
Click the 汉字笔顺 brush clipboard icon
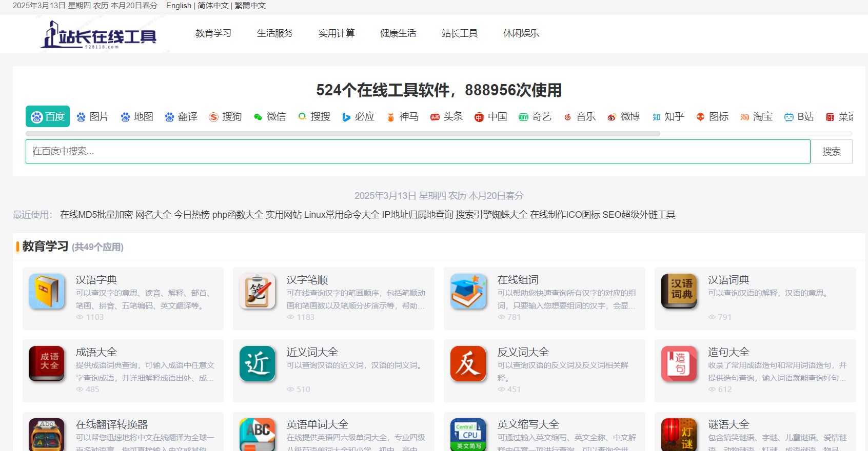click(x=258, y=291)
